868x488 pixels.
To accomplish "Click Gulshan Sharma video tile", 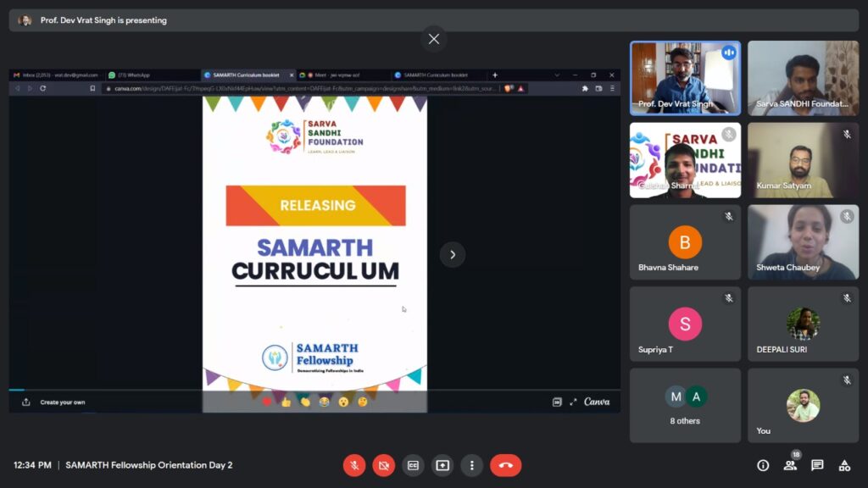I will click(685, 160).
